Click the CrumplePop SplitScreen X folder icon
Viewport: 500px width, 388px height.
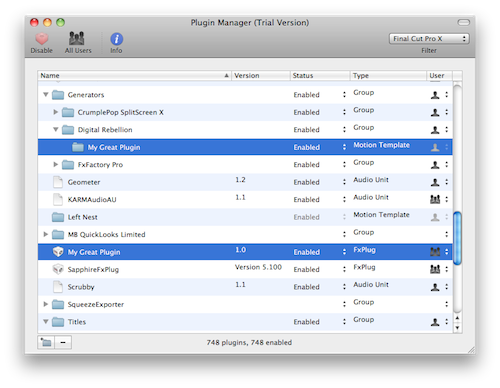pyautogui.click(x=68, y=112)
